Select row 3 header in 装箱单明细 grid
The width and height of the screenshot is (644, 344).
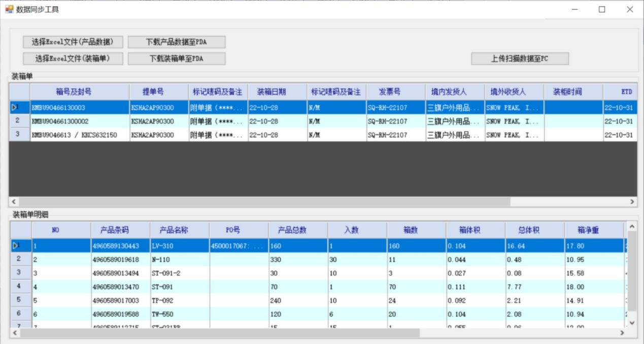click(x=20, y=273)
